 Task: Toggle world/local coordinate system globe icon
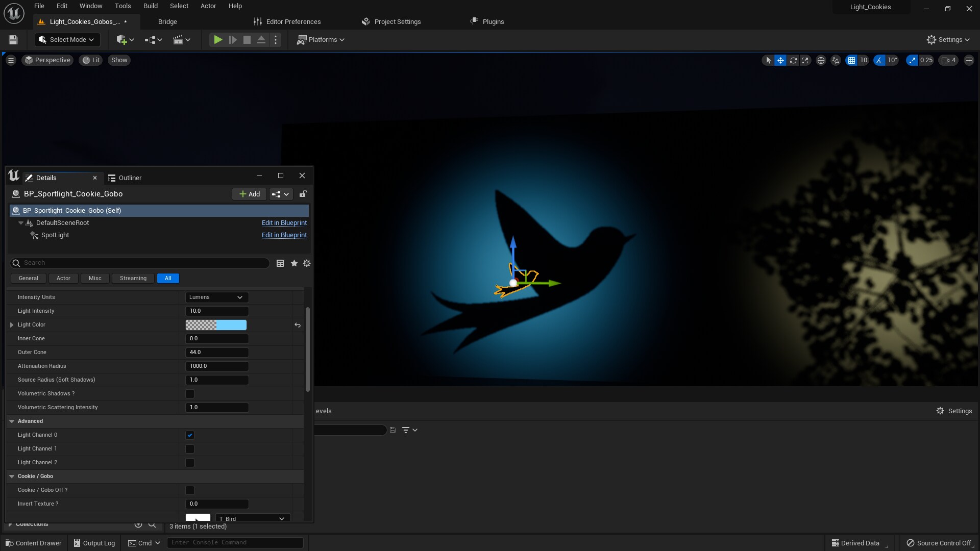(x=821, y=60)
